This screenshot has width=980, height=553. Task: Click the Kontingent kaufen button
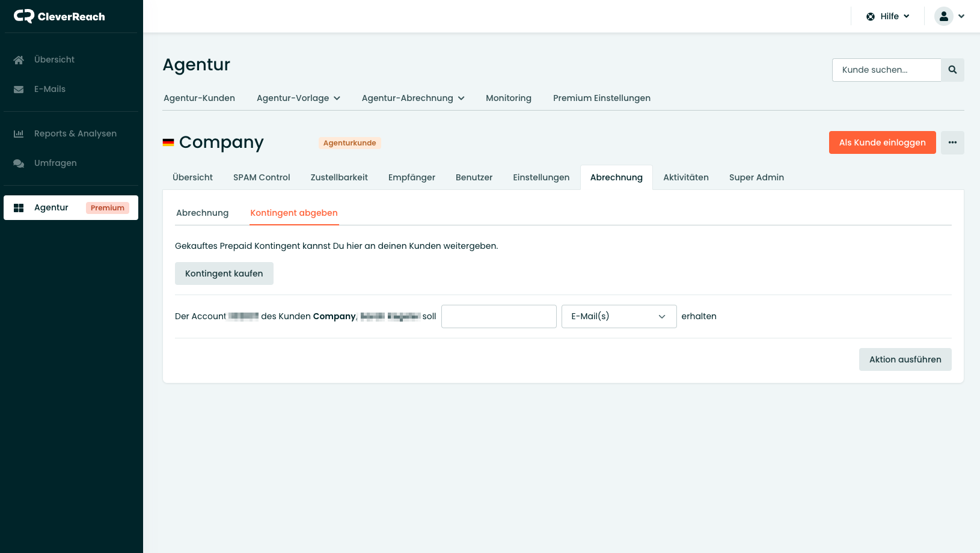[224, 273]
